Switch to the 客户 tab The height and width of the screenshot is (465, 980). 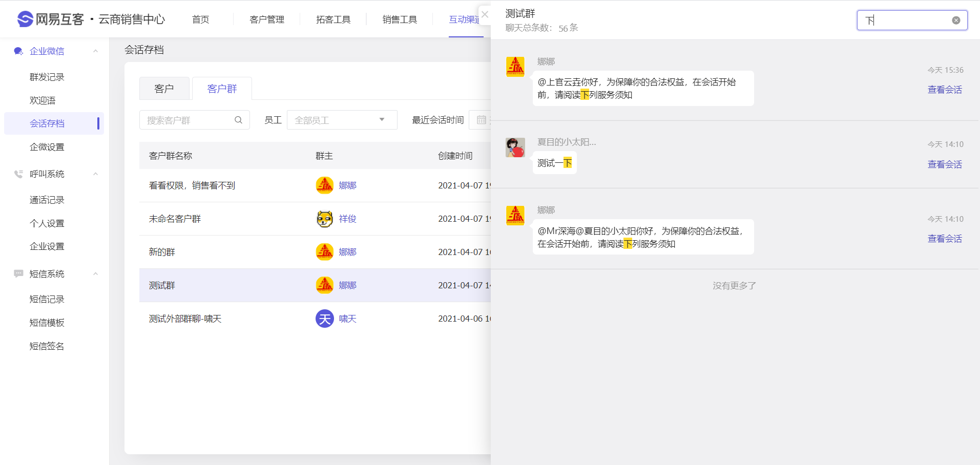(x=164, y=89)
